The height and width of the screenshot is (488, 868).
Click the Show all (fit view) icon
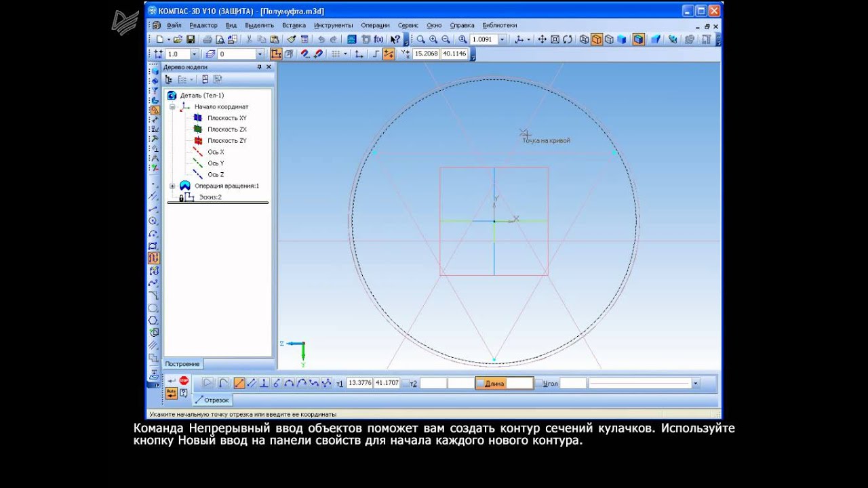coord(555,39)
